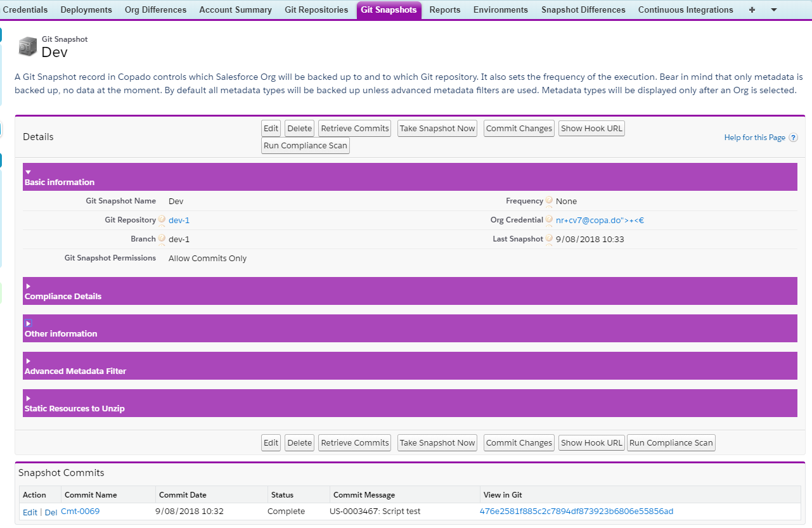Go to the Account Summary tab
The height and width of the screenshot is (528, 812).
pyautogui.click(x=235, y=10)
